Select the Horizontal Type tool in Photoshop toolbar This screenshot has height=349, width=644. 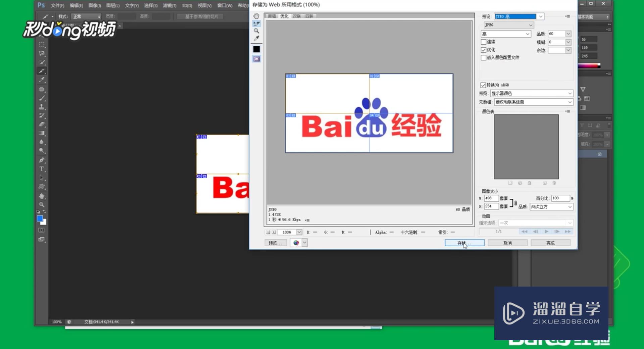pyautogui.click(x=42, y=169)
